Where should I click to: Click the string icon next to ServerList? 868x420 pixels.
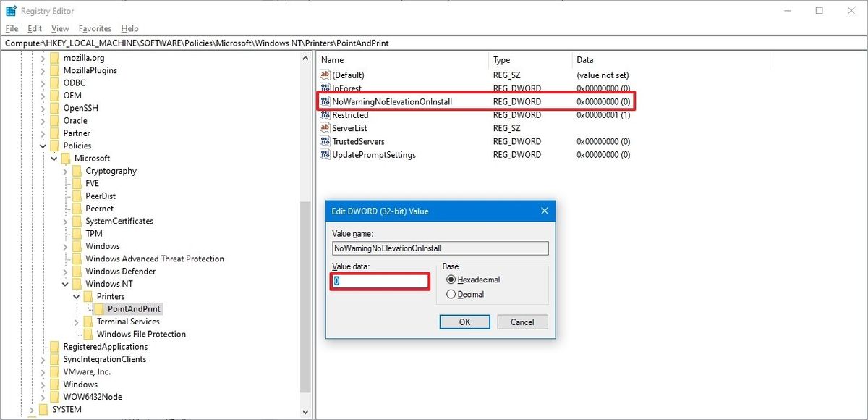325,128
